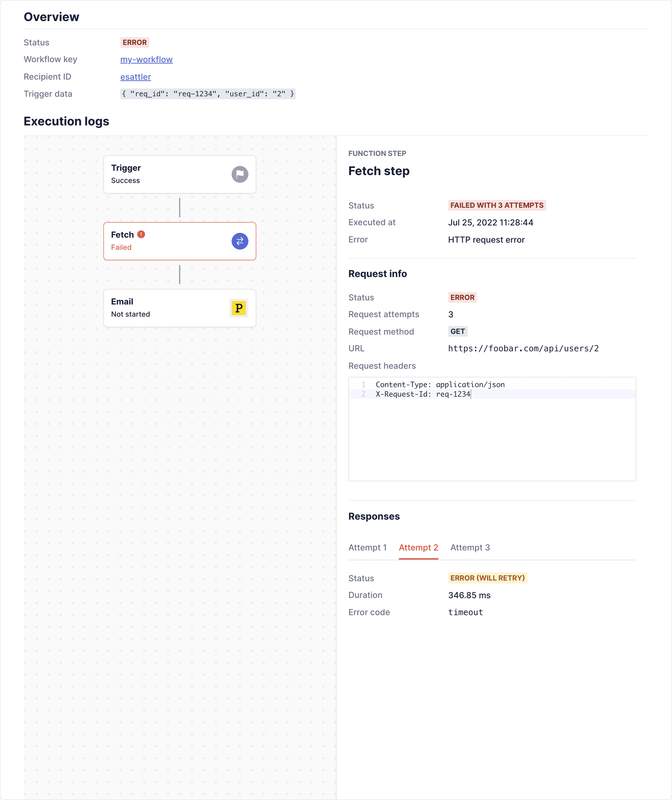Click the Responses section heading
This screenshot has width=672, height=800.
point(374,517)
